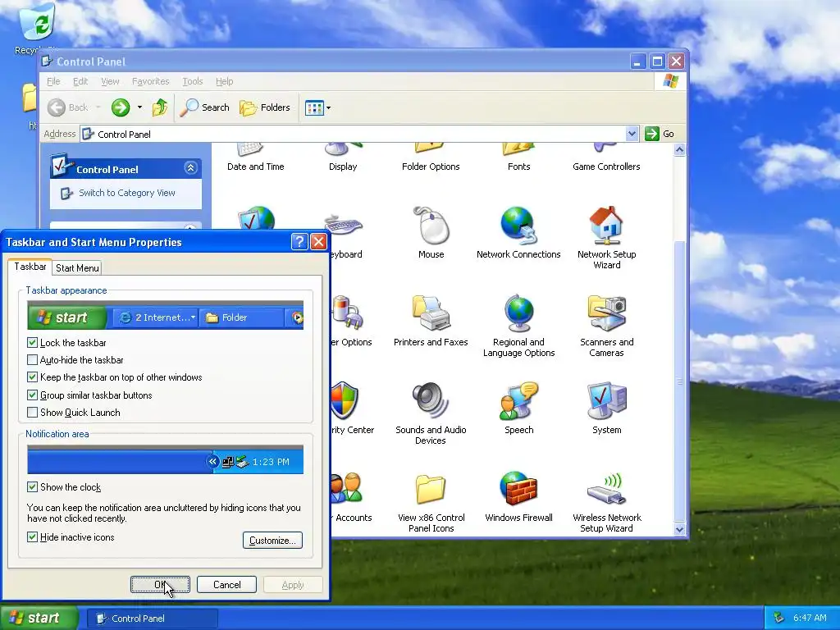The width and height of the screenshot is (840, 630).
Task: Open the User Accounts icon
Action: click(347, 488)
